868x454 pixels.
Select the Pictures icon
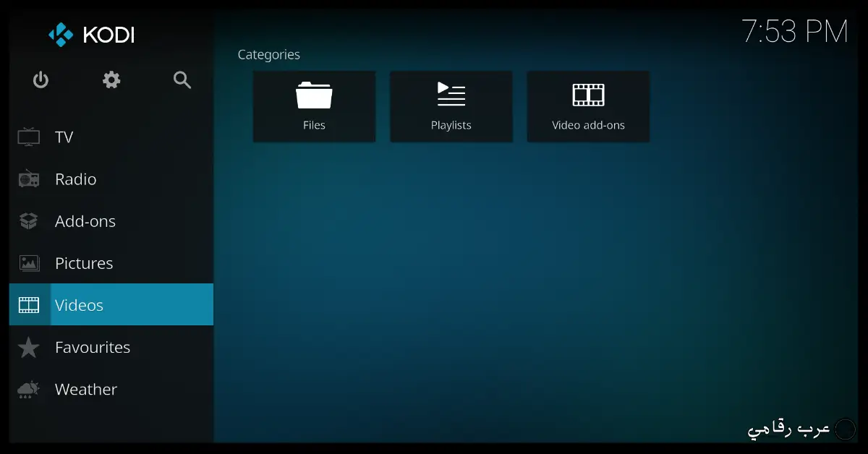(29, 262)
